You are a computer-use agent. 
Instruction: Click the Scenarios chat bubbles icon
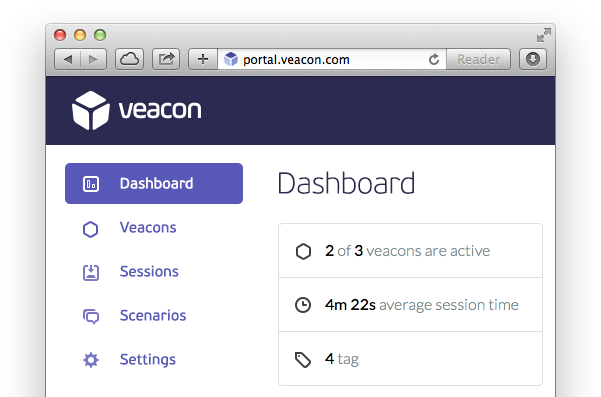(91, 317)
